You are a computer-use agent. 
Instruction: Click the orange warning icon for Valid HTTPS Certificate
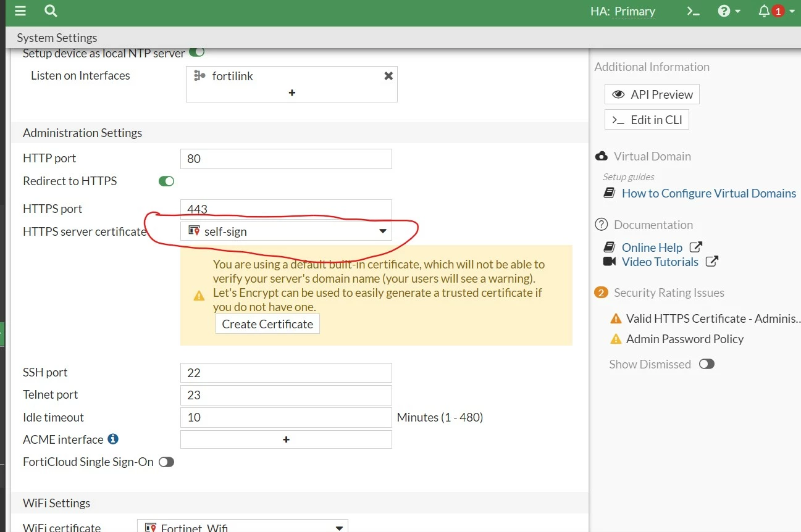(x=616, y=318)
